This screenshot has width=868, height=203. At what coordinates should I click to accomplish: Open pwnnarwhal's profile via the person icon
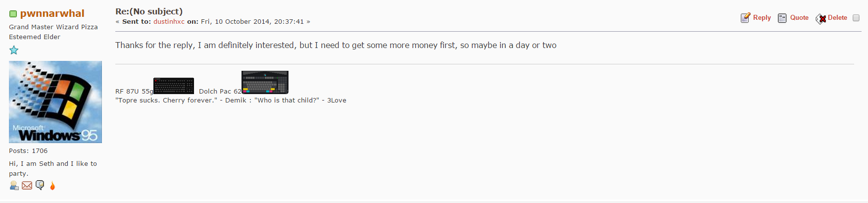[14, 186]
